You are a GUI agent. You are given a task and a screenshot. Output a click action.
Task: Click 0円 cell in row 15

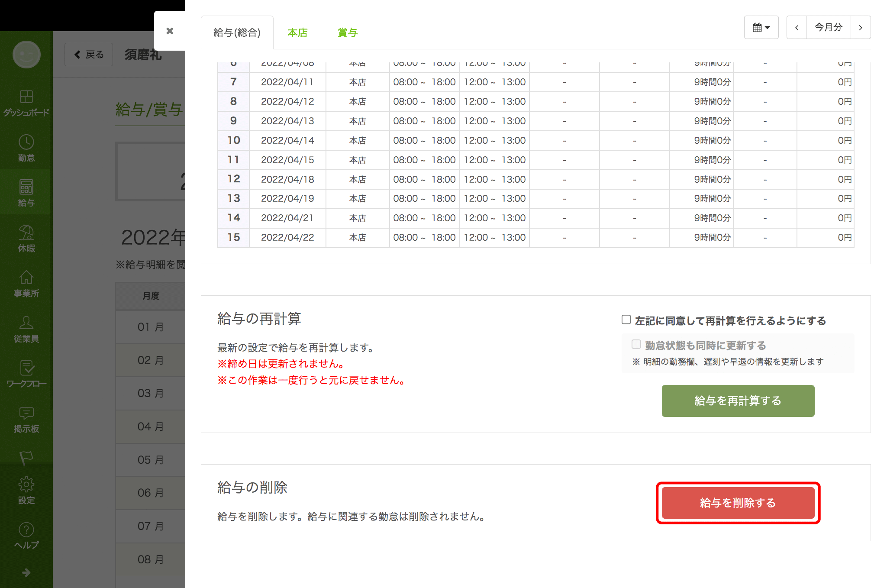(826, 237)
